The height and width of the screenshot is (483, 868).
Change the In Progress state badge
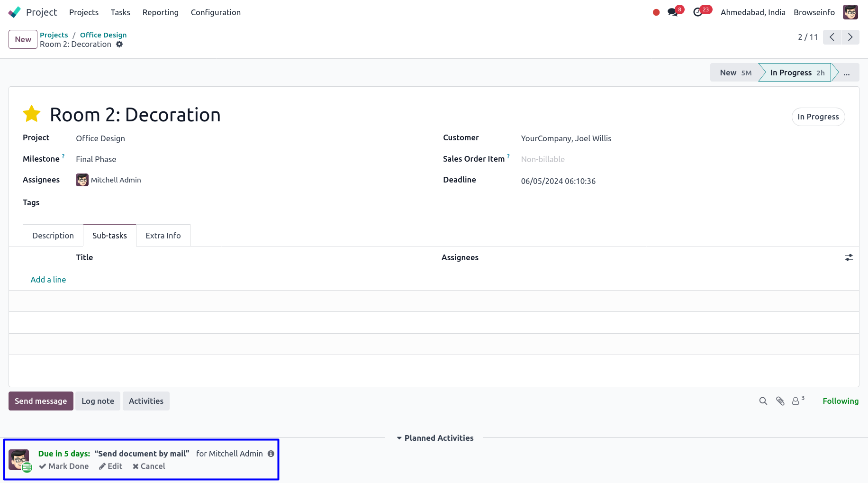pos(818,117)
